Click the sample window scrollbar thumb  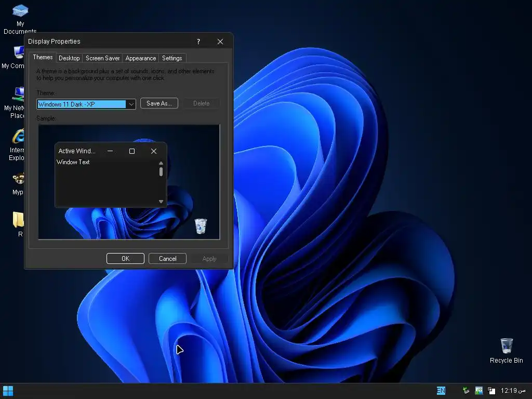(161, 171)
